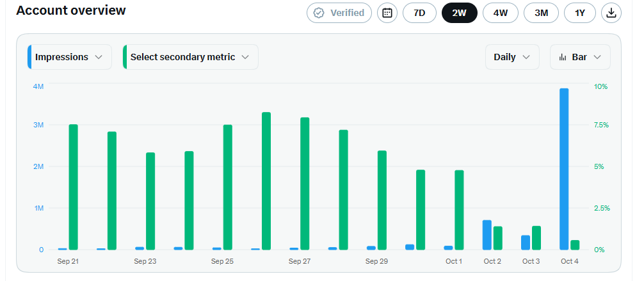644x281 pixels.
Task: Click the blue impressions bar for Oct 2
Action: [x=487, y=235]
